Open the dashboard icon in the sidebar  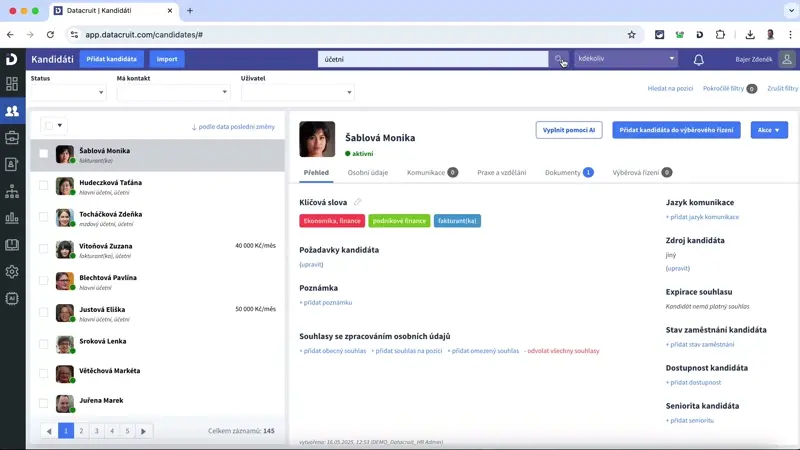point(12,84)
